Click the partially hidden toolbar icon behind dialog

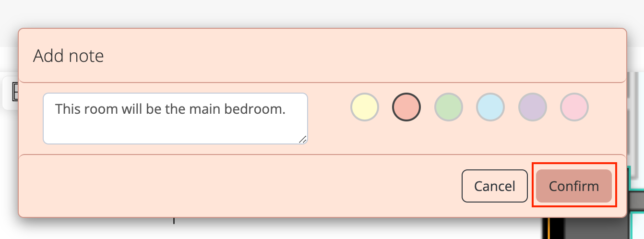click(x=14, y=92)
